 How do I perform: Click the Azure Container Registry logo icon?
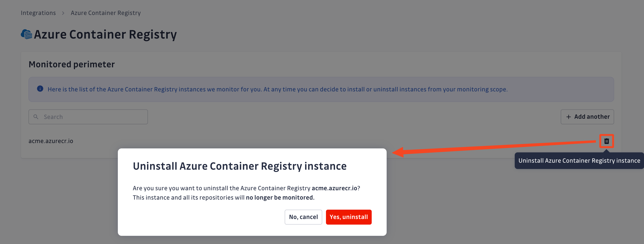pyautogui.click(x=27, y=34)
